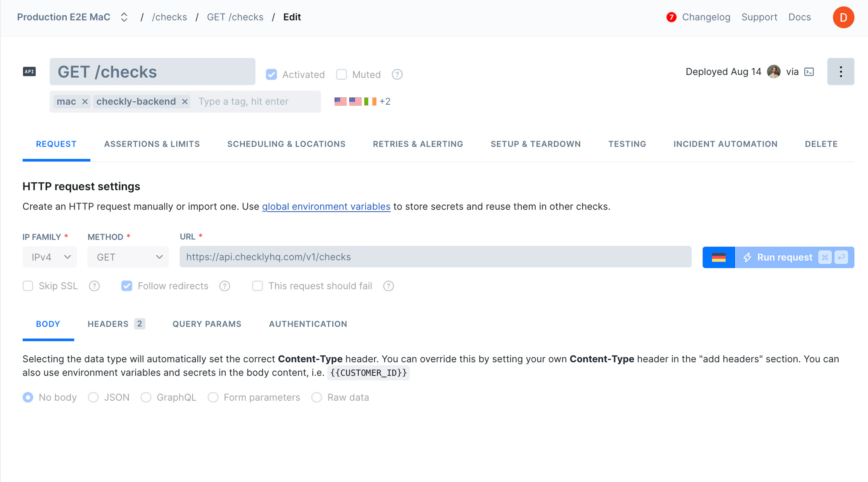The width and height of the screenshot is (868, 482).
Task: Open the HEADERS tab
Action: coord(108,324)
